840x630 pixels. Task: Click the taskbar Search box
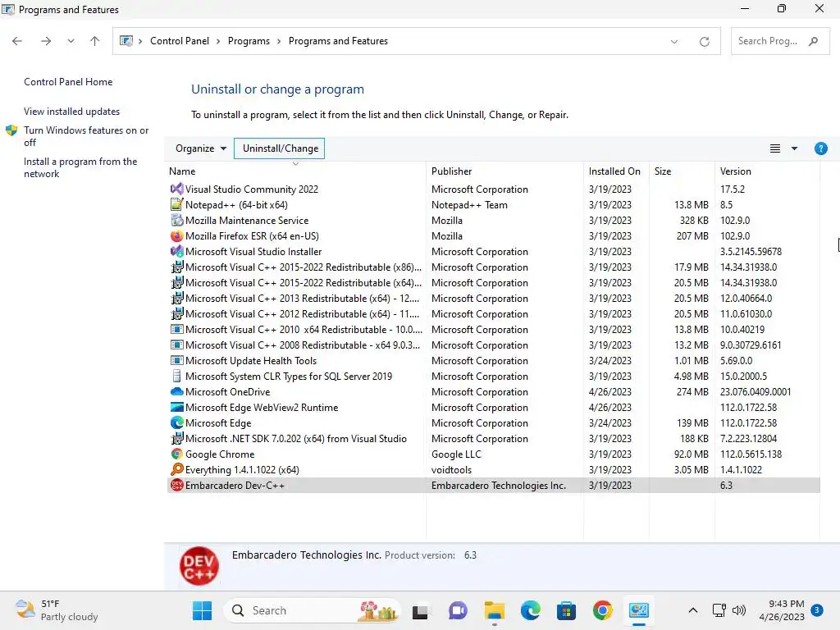tap(313, 610)
